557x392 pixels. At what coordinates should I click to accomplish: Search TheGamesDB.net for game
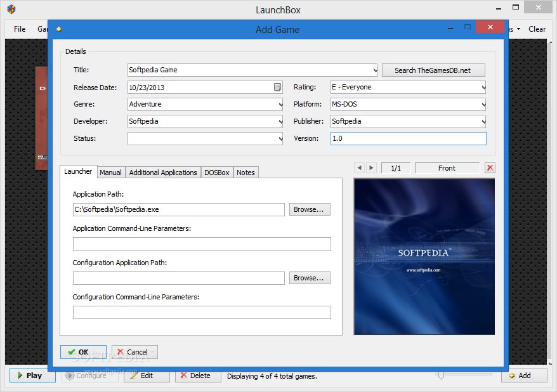(x=433, y=70)
